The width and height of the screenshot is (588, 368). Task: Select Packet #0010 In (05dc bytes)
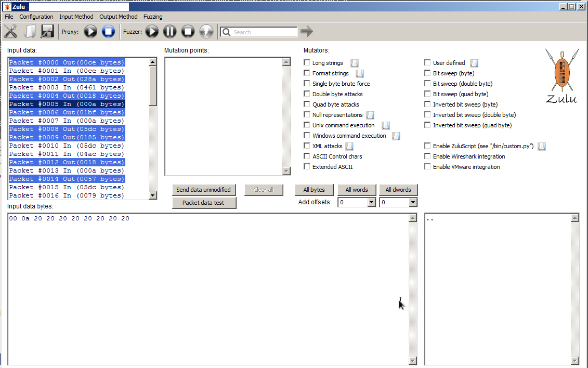tap(67, 146)
